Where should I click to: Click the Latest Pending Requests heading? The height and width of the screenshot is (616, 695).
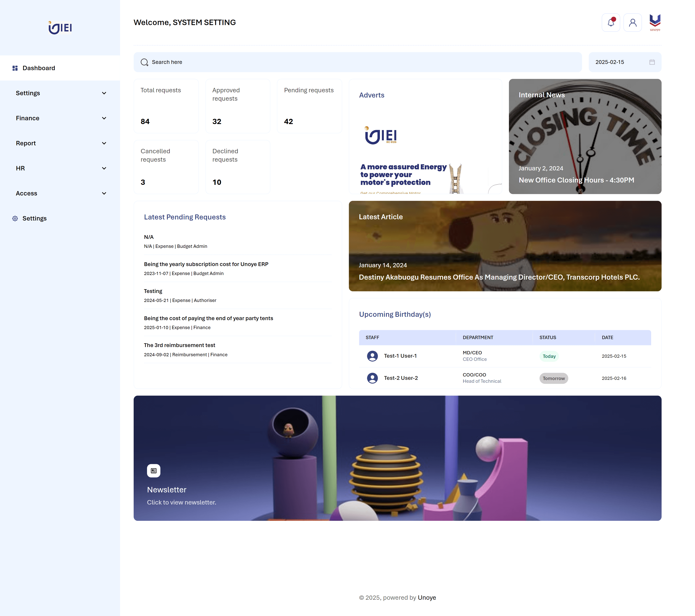(185, 217)
